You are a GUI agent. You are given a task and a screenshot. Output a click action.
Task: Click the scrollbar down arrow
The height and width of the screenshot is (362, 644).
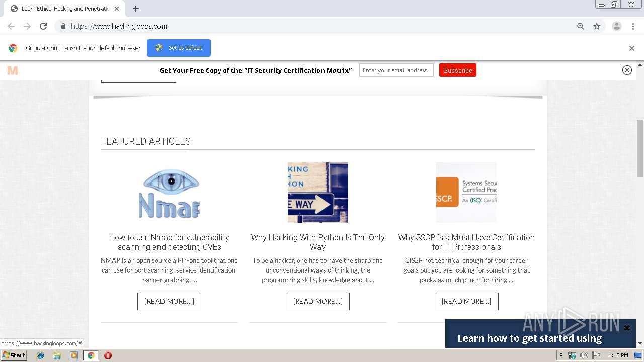[640, 343]
